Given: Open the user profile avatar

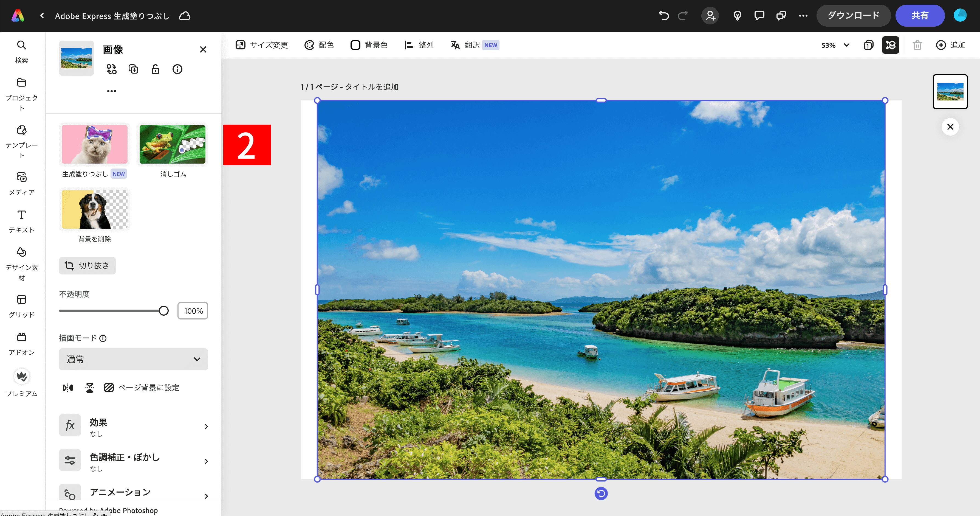Looking at the screenshot, I should (960, 16).
